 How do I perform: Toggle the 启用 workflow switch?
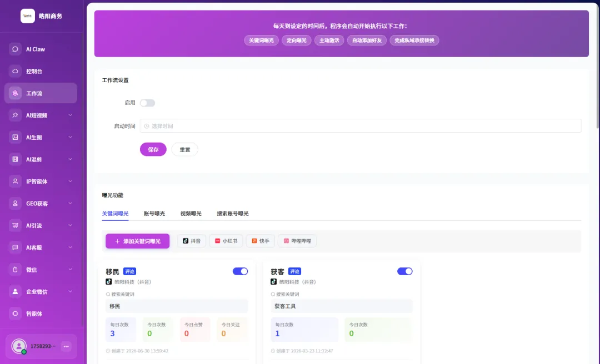tap(147, 103)
